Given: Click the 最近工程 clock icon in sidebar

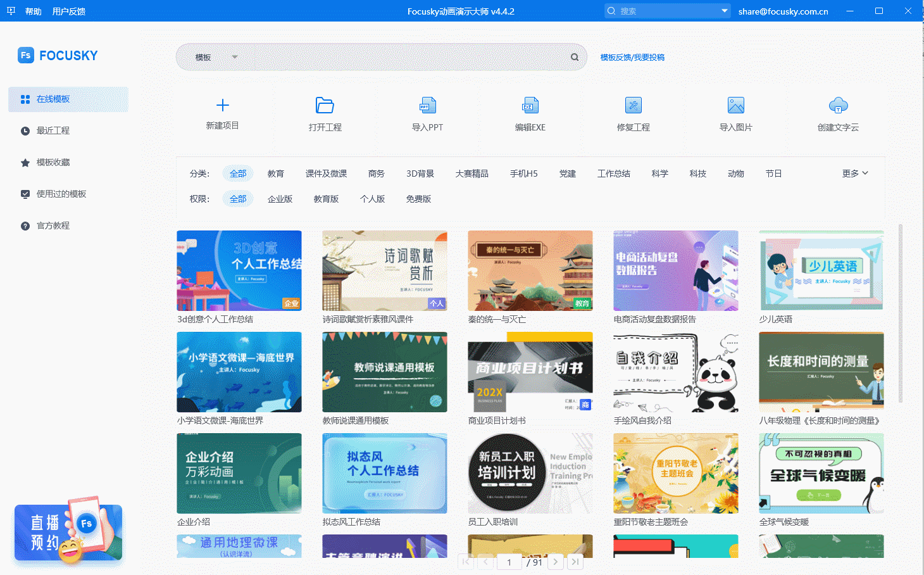Looking at the screenshot, I should (24, 130).
